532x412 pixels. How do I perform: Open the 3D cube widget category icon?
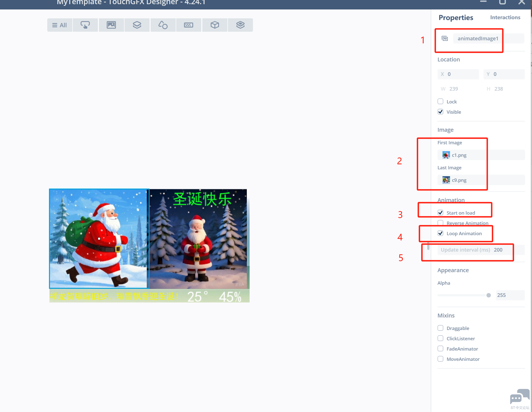pos(215,25)
